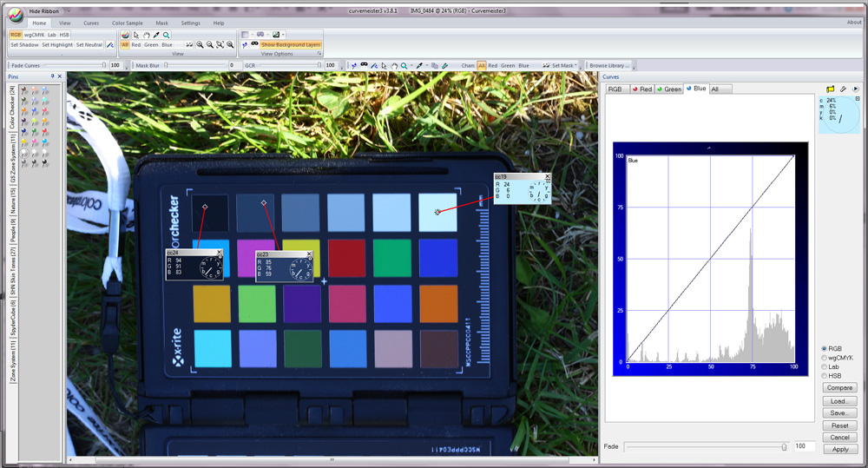This screenshot has height=468, width=868.
Task: Select the hand pan tool in ribbon
Action: (146, 35)
